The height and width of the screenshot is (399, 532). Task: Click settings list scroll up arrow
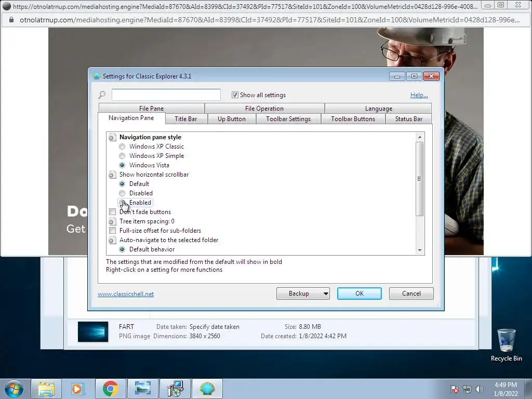[x=420, y=137]
